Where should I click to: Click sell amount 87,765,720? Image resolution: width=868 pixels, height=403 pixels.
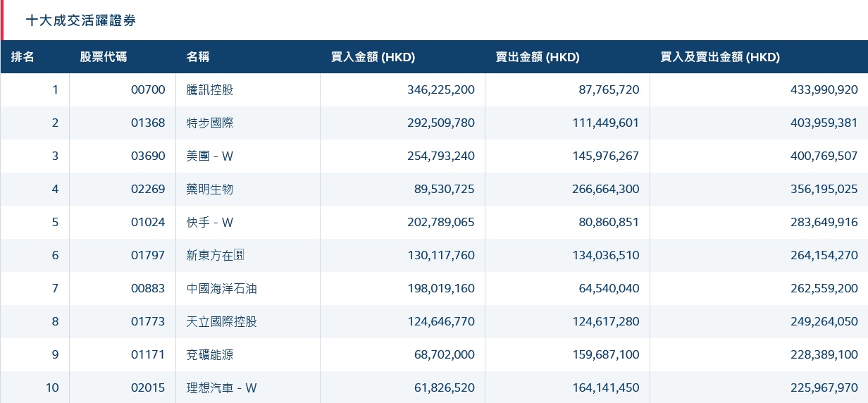pyautogui.click(x=609, y=89)
